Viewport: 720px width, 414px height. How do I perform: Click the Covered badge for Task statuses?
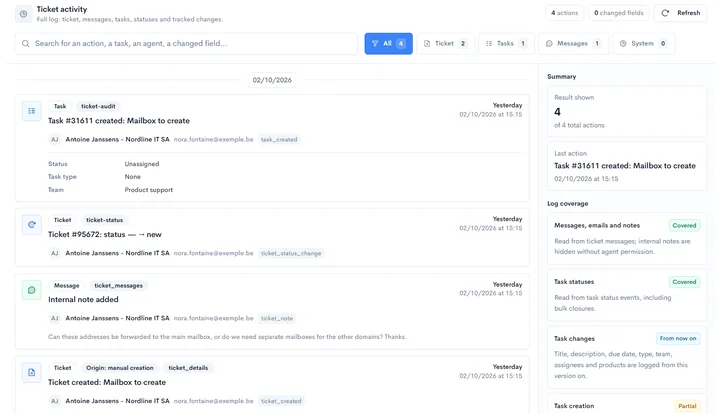[x=684, y=282]
